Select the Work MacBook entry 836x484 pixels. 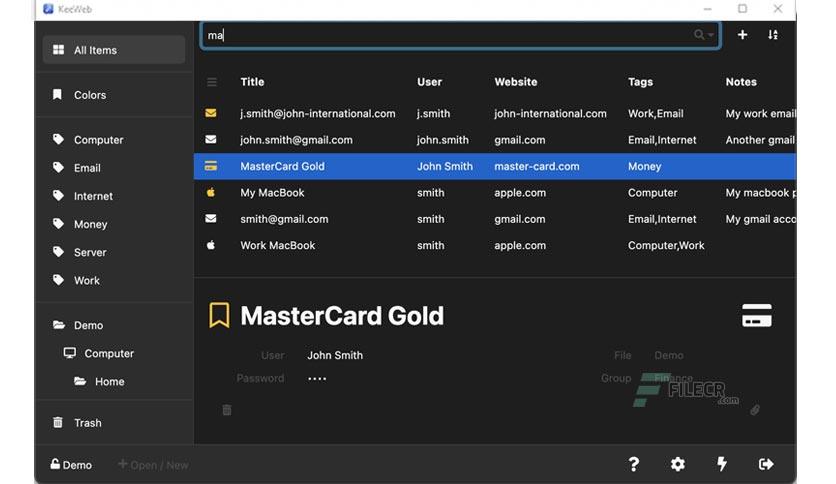(495, 245)
